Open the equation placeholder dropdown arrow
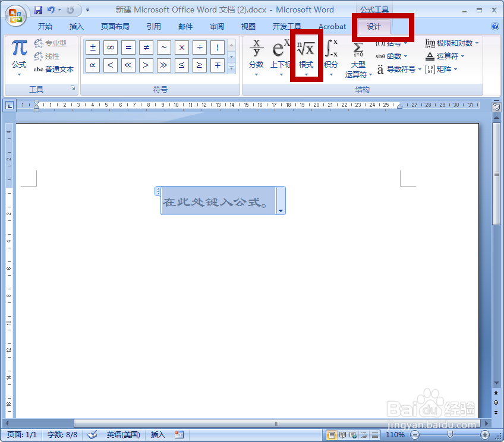Image resolution: width=504 pixels, height=442 pixels. tap(280, 211)
